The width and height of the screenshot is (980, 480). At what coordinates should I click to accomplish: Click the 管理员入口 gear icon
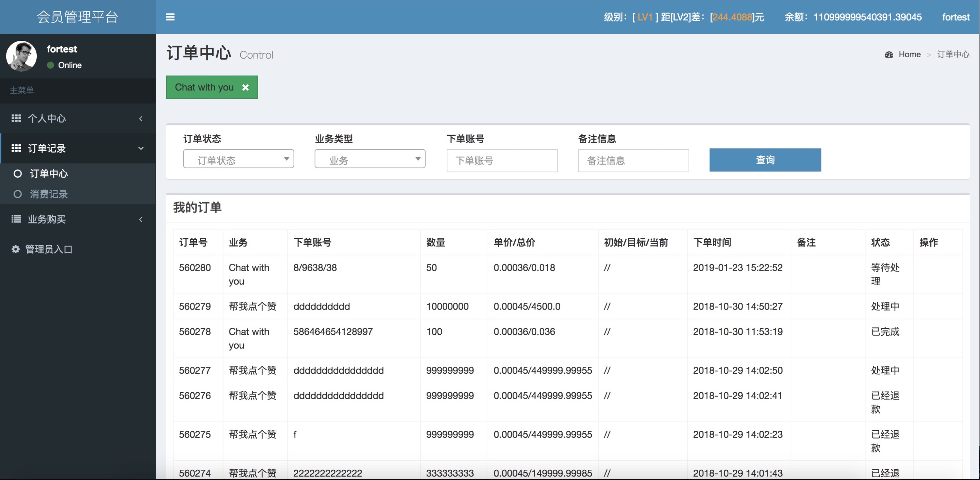(14, 249)
